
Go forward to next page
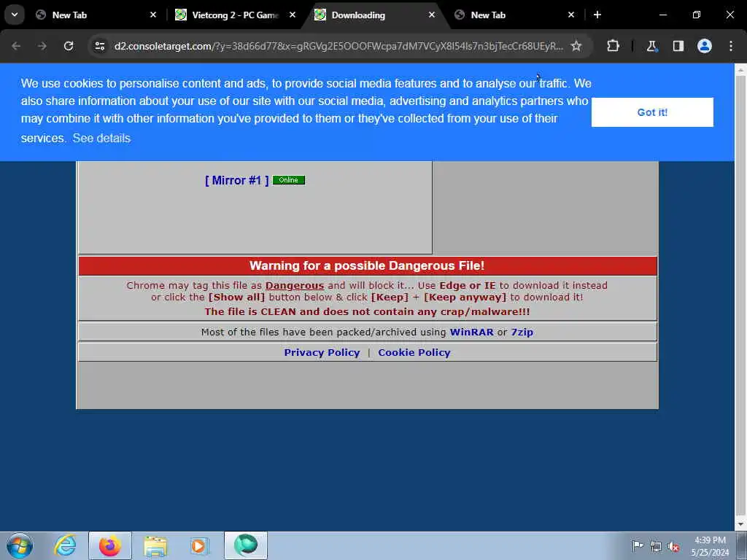pos(42,46)
